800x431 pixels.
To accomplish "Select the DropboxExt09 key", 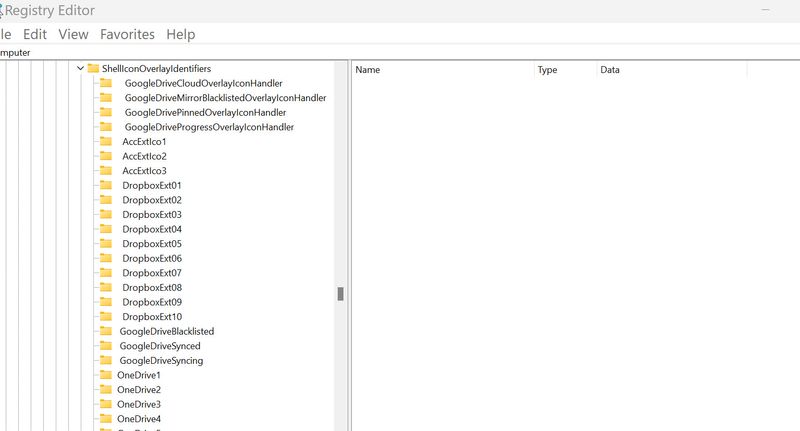I will 152,302.
